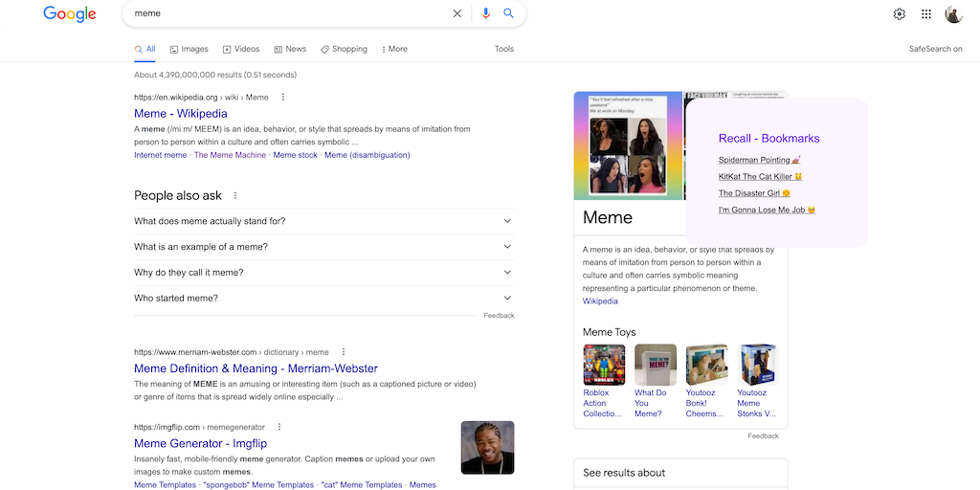
Task: Open the settings gear icon
Action: [899, 13]
